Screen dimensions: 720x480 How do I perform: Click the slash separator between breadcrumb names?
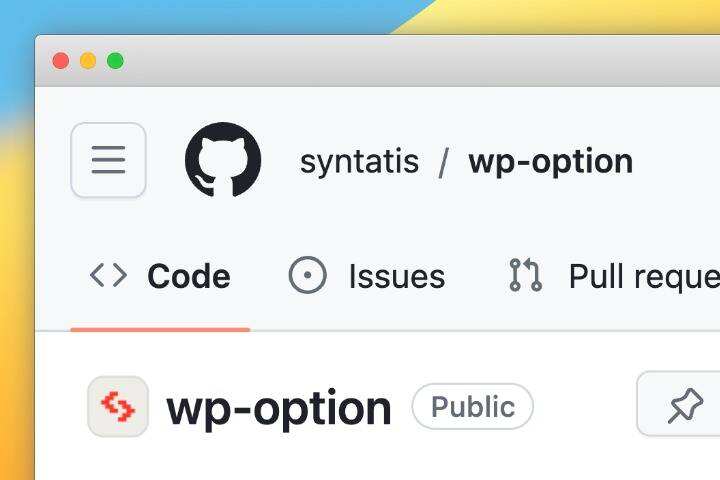point(443,162)
